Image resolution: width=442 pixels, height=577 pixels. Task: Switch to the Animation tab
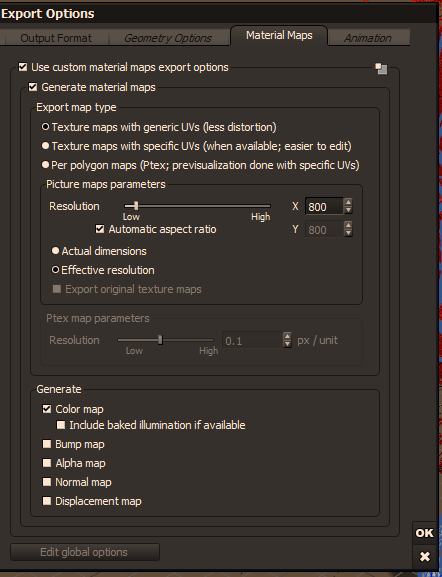(368, 38)
